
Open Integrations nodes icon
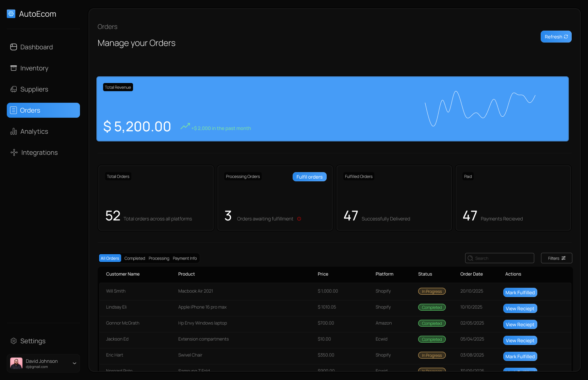[x=14, y=152]
